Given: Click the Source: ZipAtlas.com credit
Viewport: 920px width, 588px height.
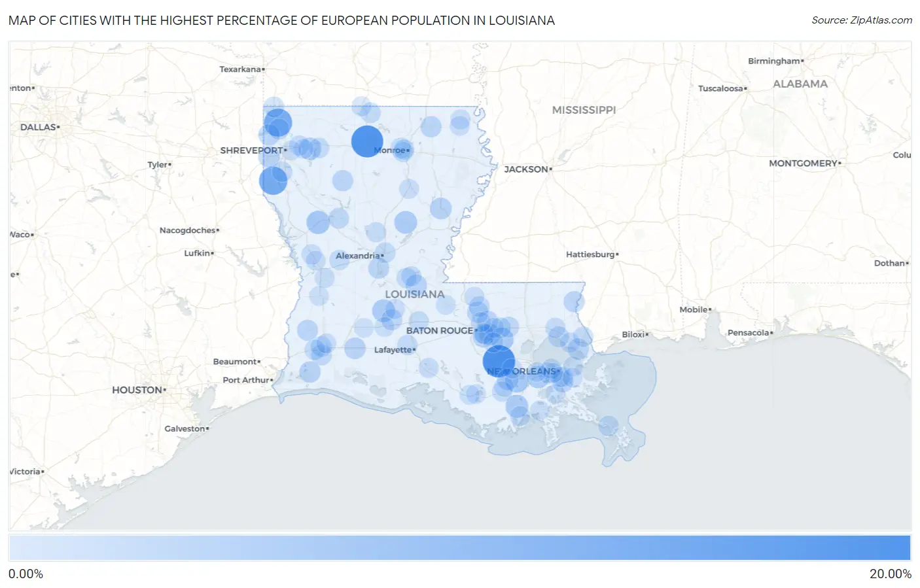Looking at the screenshot, I should pos(862,20).
